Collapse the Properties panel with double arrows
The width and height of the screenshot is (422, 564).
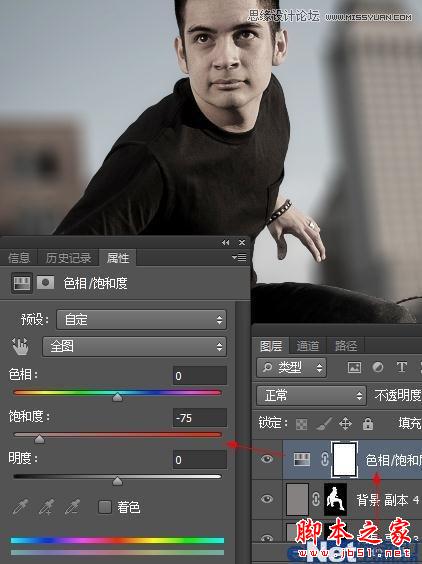click(226, 243)
